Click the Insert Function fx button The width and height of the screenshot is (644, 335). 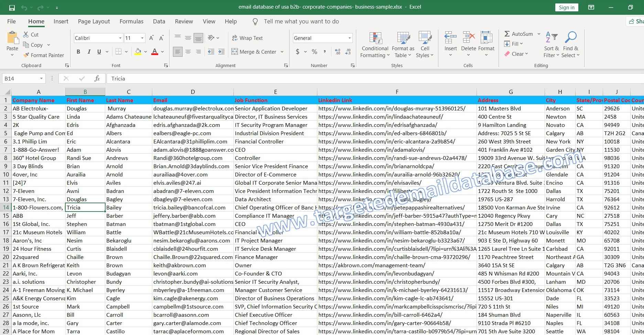(x=97, y=78)
